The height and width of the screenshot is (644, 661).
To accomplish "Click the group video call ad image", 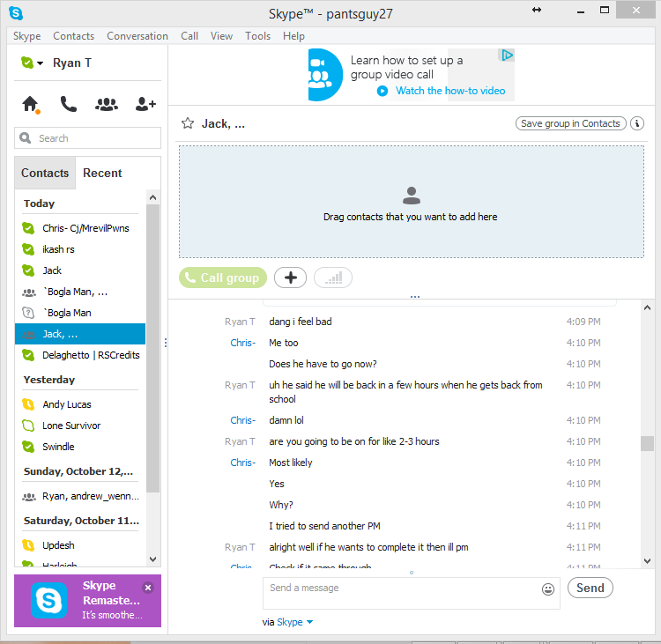I will pyautogui.click(x=323, y=75).
